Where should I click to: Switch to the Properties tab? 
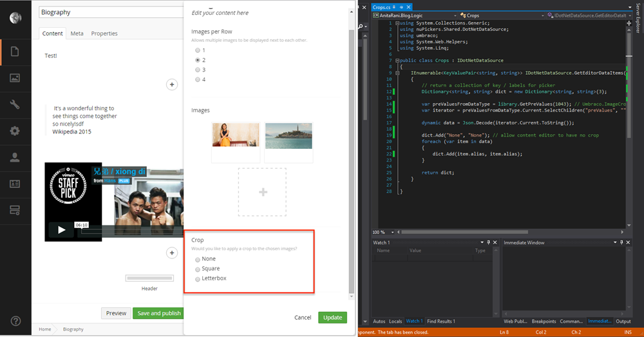coord(104,34)
